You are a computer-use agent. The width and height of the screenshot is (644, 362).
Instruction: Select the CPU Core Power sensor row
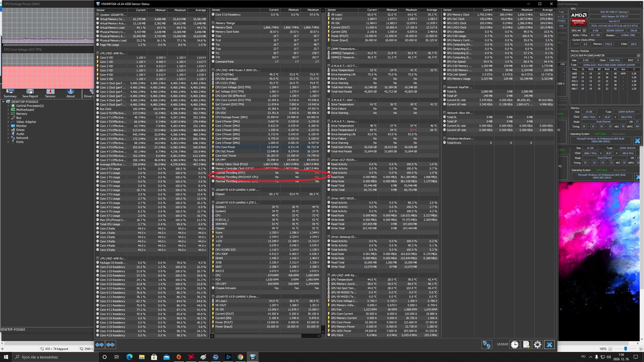click(x=266, y=147)
